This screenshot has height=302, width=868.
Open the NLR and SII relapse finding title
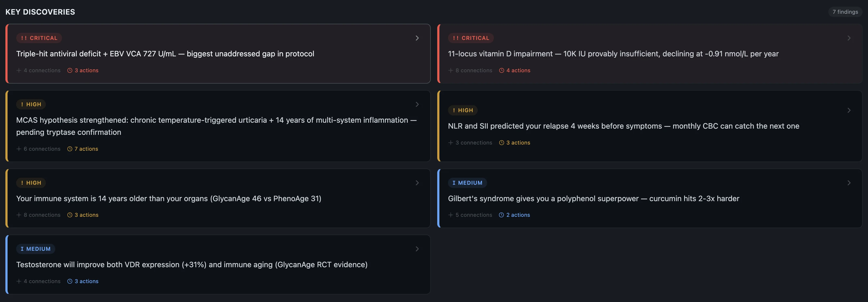[623, 126]
